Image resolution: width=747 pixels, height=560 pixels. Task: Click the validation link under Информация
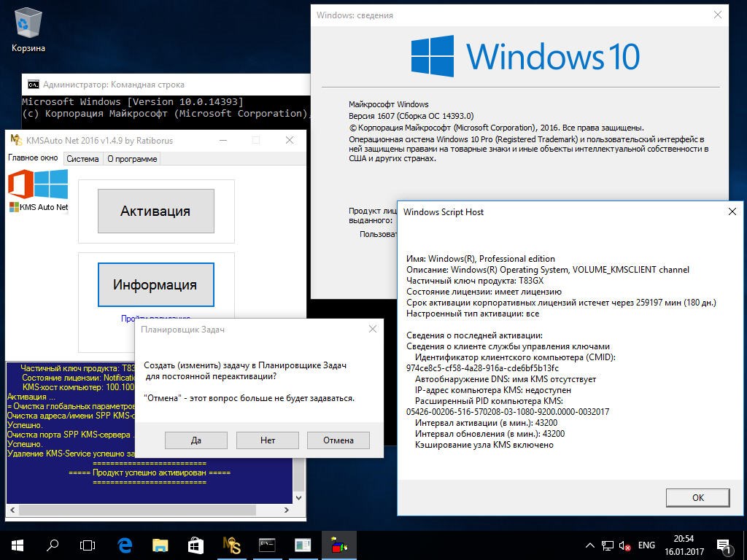coord(156,317)
